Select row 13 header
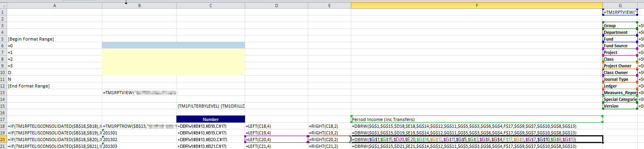Image resolution: width=644 pixels, height=149 pixels. (x=3, y=93)
